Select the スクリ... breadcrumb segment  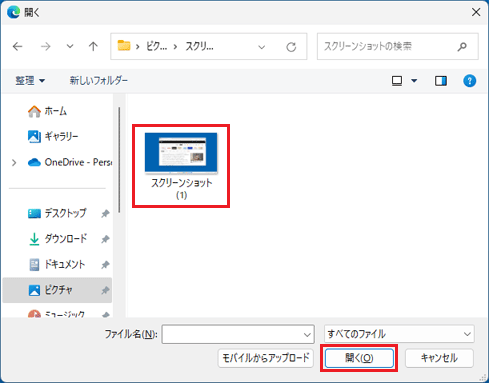pyautogui.click(x=199, y=46)
